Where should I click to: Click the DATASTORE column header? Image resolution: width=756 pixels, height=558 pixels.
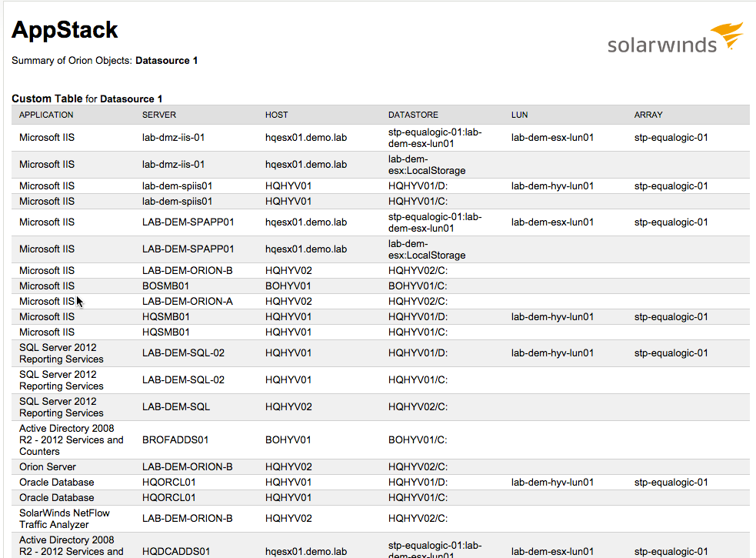(413, 115)
